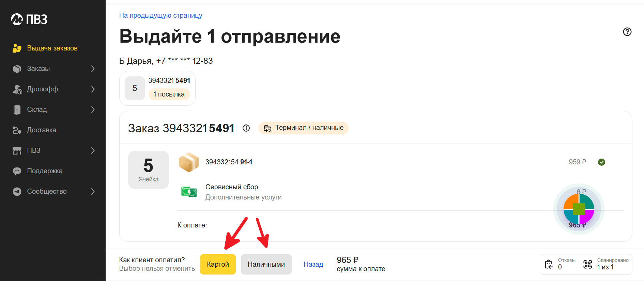The width and height of the screenshot is (644, 281).
Task: Choose the Картой payment button
Action: (218, 264)
